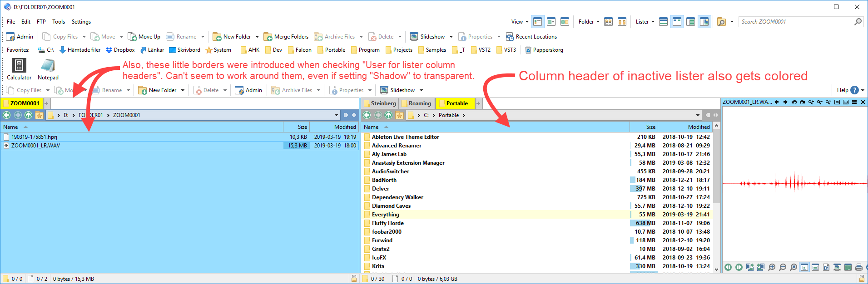The image size is (868, 284).
Task: Click Zoom In magnifier in viewer bottom toolbar
Action: point(772,267)
